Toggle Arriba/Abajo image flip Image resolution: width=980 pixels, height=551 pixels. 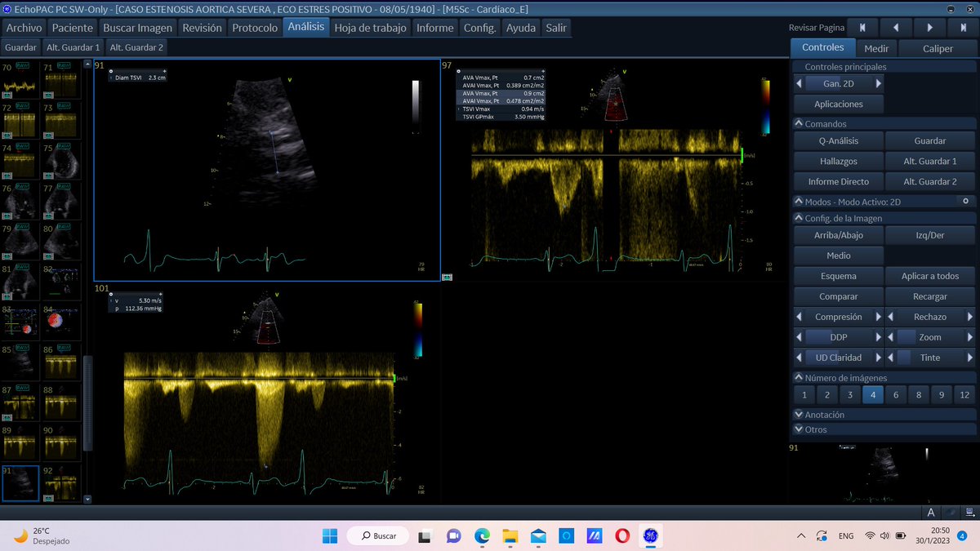tap(839, 235)
